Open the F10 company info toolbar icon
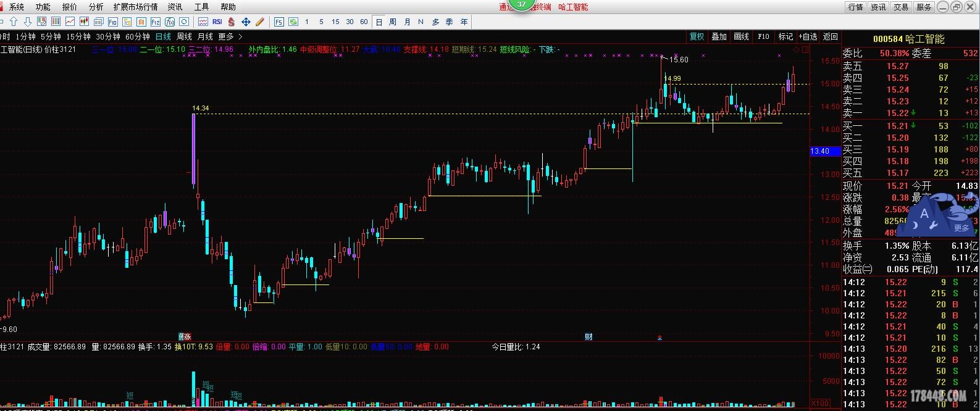Screen dimensions: 980x411 pos(112,22)
